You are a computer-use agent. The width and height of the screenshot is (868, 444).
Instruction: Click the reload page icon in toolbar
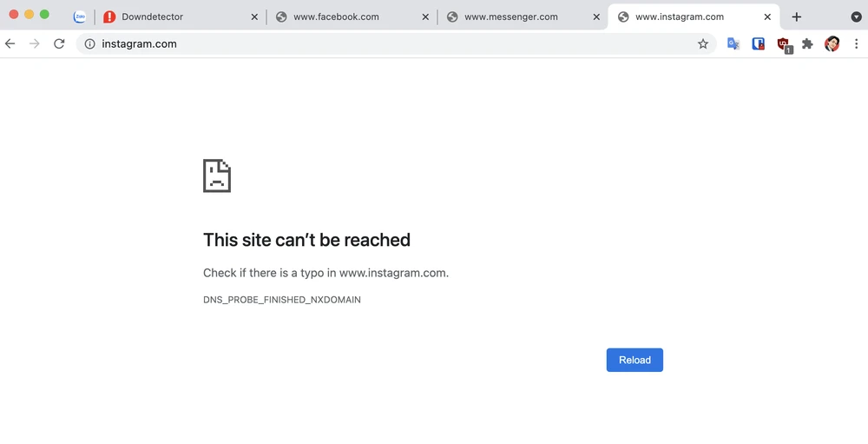[x=59, y=43]
